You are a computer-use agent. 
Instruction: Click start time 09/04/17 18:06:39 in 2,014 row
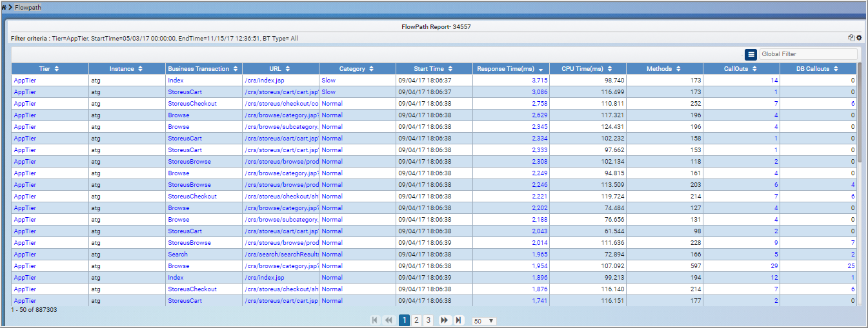[x=425, y=243]
